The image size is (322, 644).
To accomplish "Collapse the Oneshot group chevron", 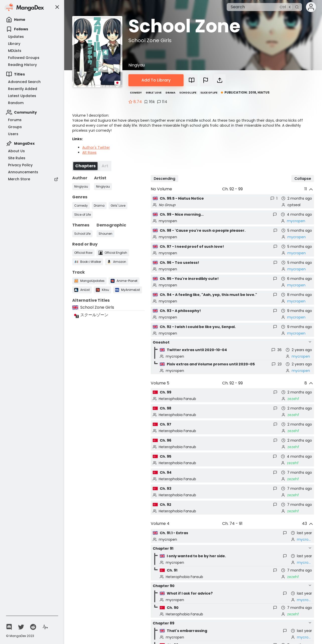I will pos(310,342).
